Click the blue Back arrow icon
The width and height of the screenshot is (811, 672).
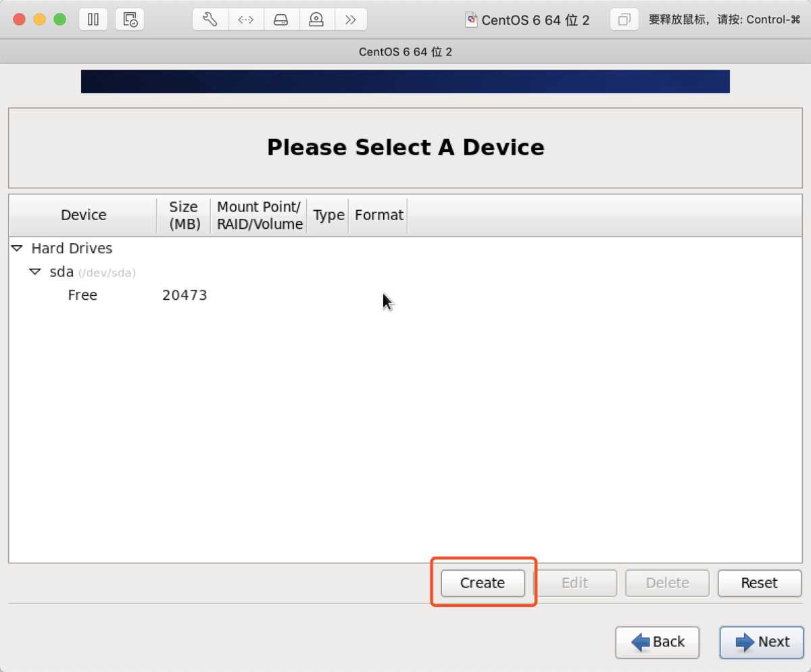pyautogui.click(x=640, y=642)
